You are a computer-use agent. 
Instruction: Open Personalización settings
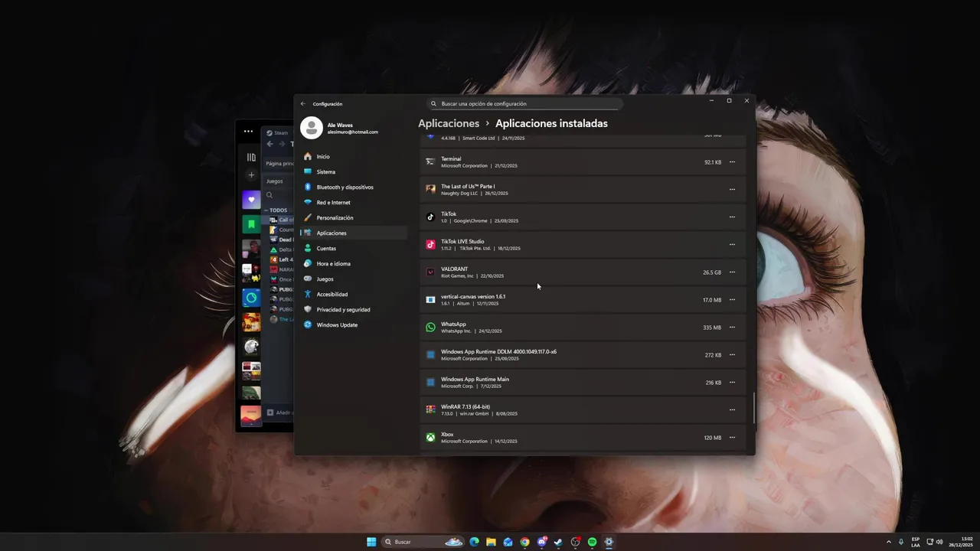[354, 217]
